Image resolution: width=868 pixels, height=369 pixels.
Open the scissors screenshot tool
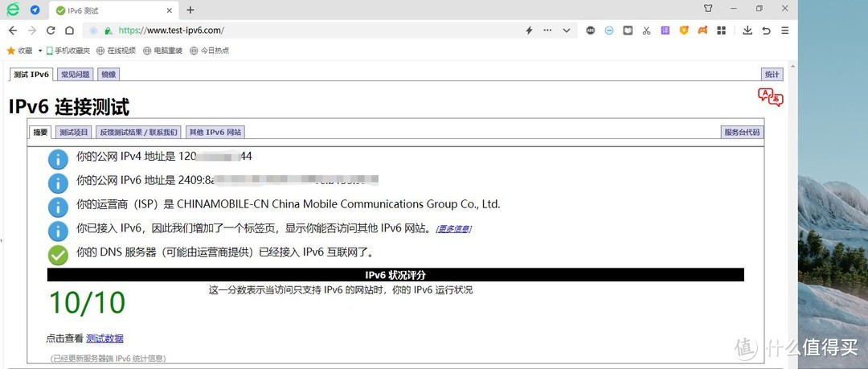coord(646,31)
